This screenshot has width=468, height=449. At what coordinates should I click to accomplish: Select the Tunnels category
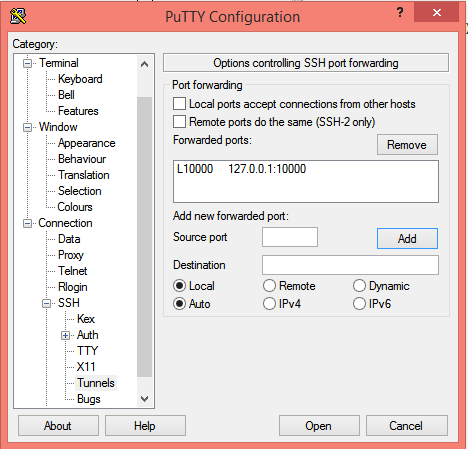point(96,383)
